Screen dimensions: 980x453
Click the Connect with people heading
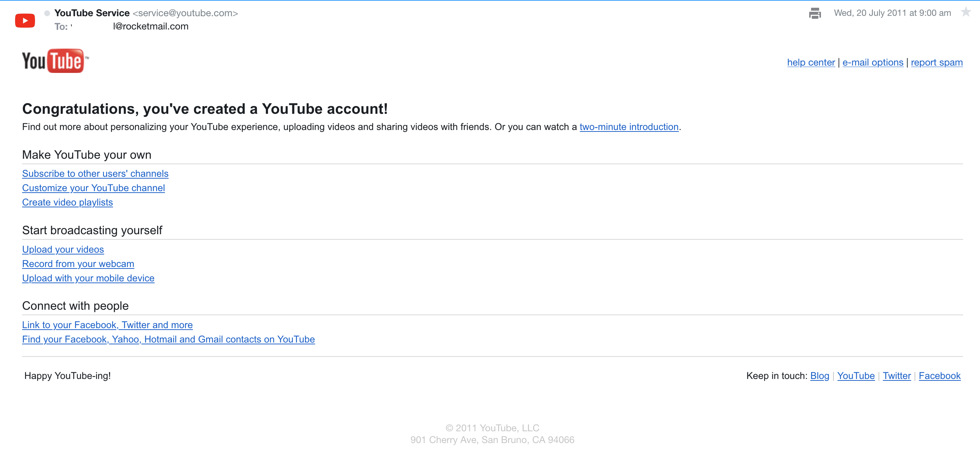point(75,306)
